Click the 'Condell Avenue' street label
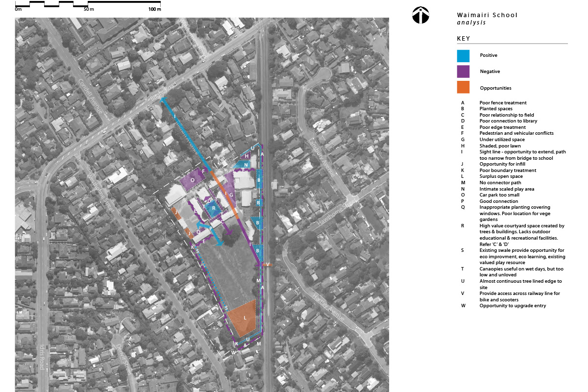 (x=91, y=97)
